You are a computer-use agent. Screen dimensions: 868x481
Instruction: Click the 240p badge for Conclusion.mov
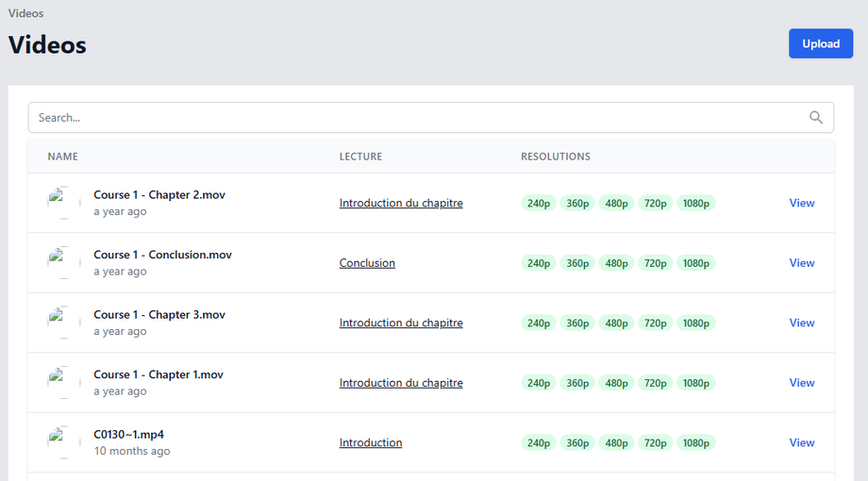point(539,263)
